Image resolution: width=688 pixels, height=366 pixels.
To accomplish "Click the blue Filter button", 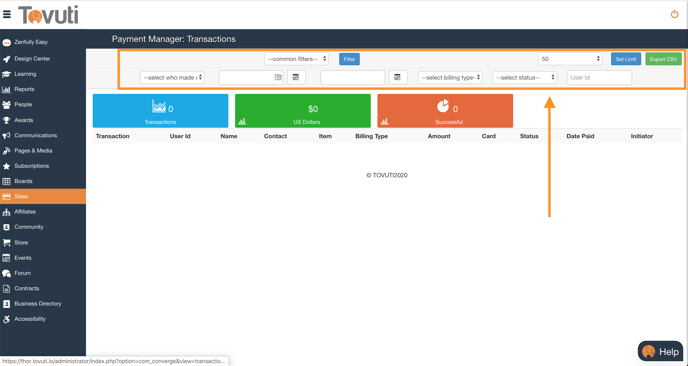I will pos(349,59).
